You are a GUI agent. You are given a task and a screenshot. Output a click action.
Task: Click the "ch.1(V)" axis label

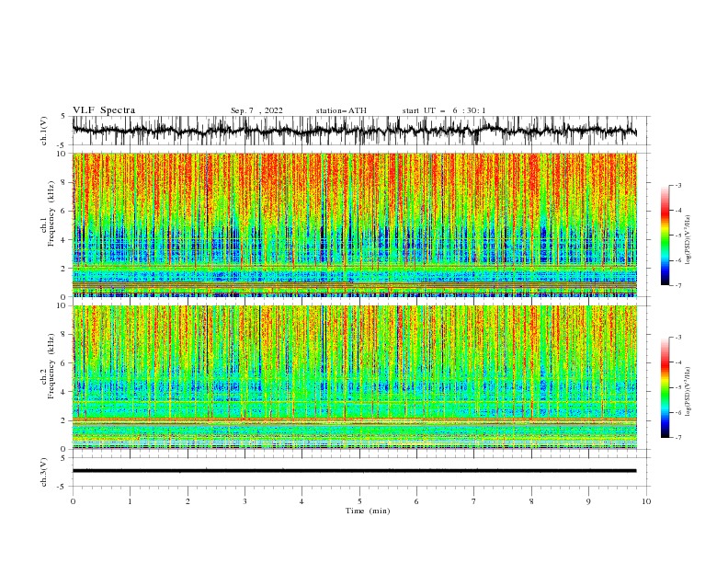coord(44,131)
